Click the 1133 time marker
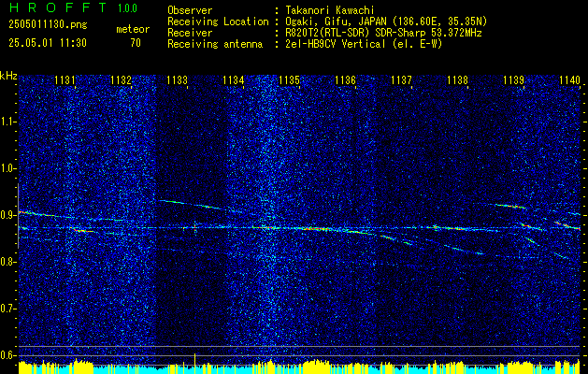The image size is (588, 374). point(177,79)
